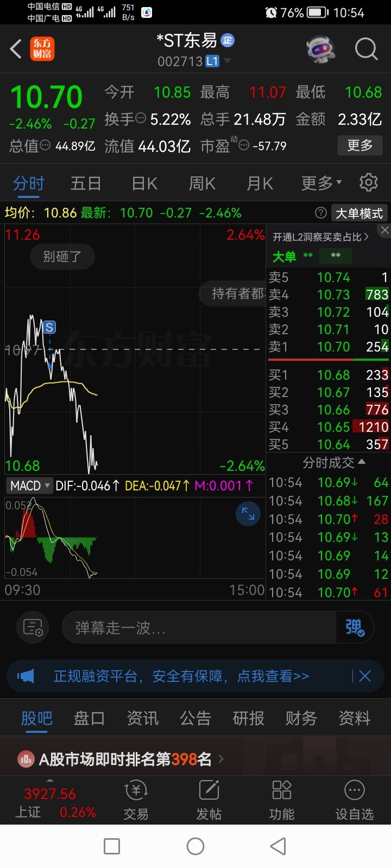The image size is (391, 868).
Task: Tap the info icon beside 换手
Action: click(x=141, y=118)
